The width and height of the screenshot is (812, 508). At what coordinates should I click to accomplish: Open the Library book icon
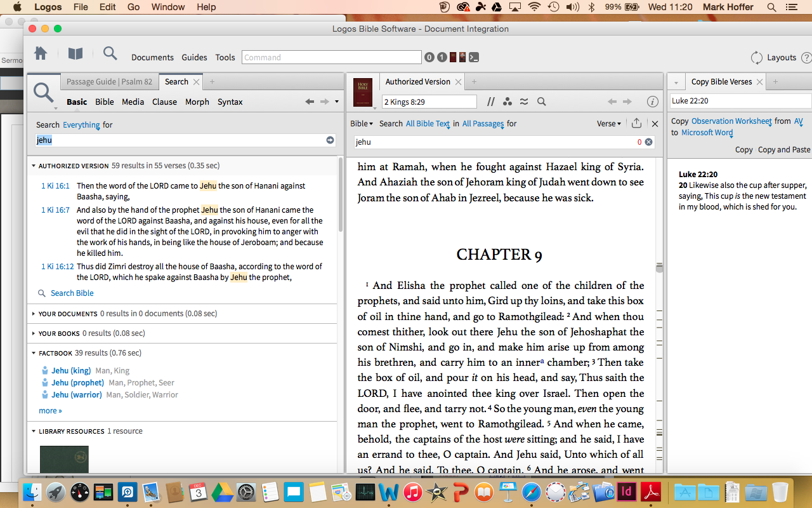tap(75, 54)
